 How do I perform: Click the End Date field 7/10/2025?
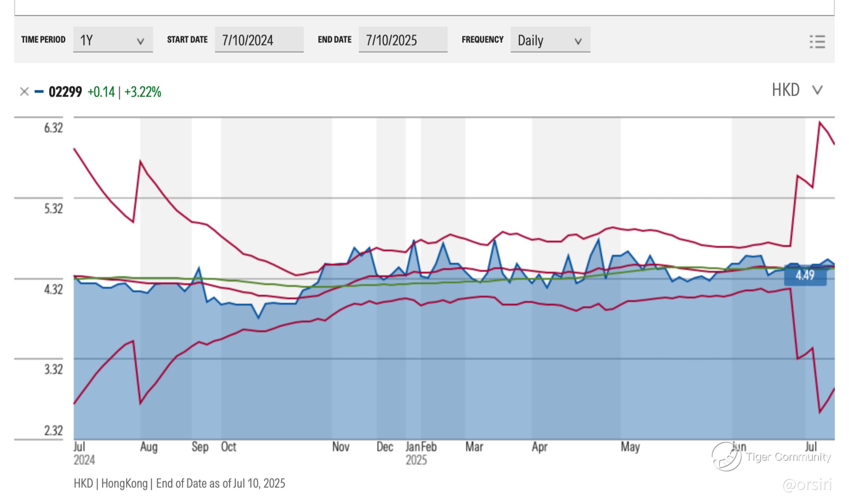[x=403, y=40]
